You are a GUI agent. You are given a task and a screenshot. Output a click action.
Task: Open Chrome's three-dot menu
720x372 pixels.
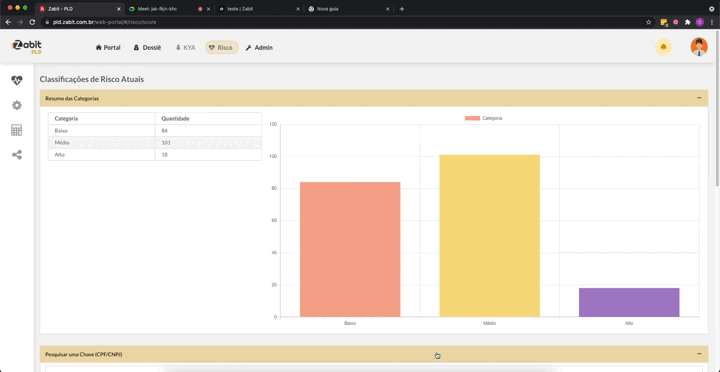coord(712,22)
